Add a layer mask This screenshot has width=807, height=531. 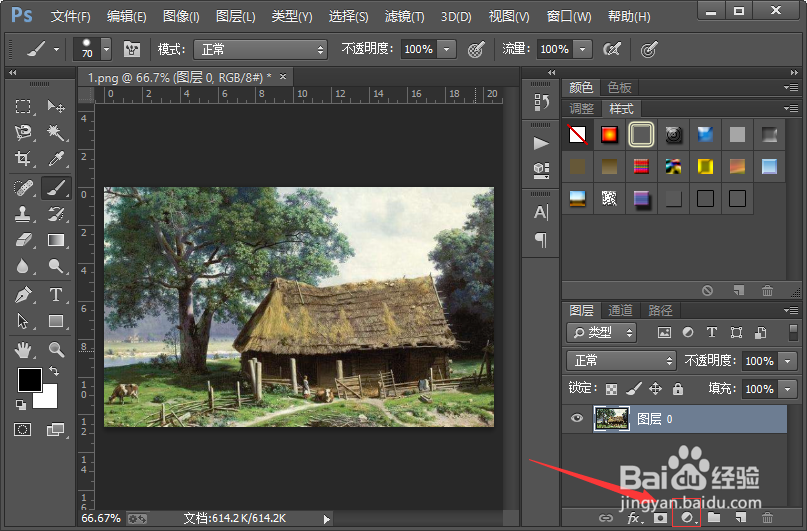click(x=660, y=518)
